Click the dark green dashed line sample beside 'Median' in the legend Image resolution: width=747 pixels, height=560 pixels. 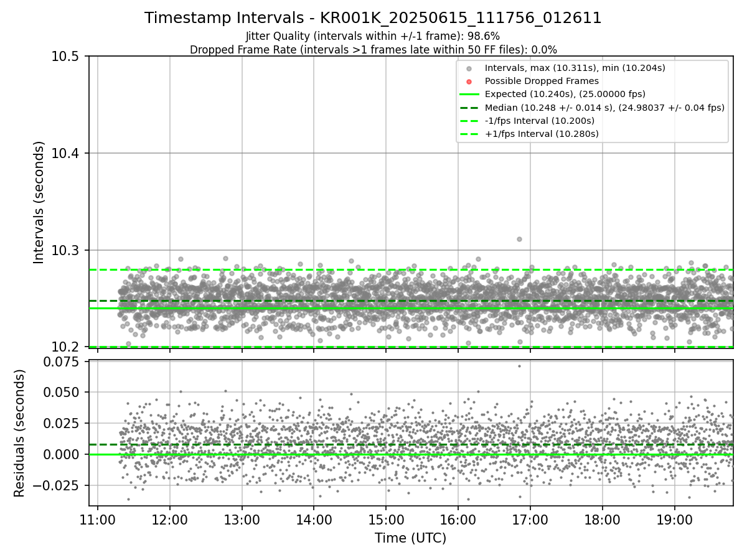tap(469, 108)
